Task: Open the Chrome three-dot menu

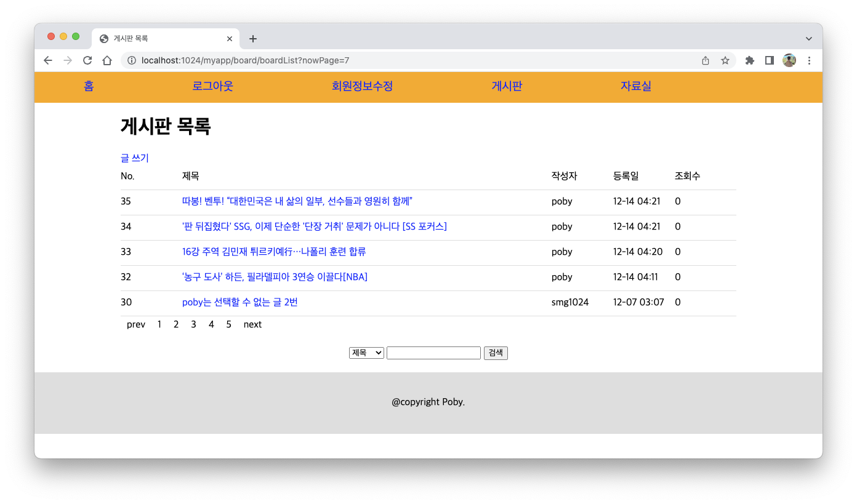Action: [x=809, y=60]
